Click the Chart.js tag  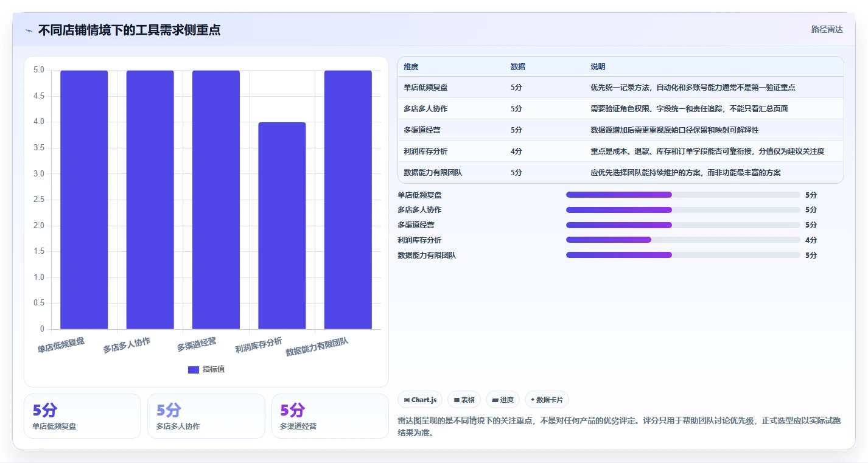[420, 400]
